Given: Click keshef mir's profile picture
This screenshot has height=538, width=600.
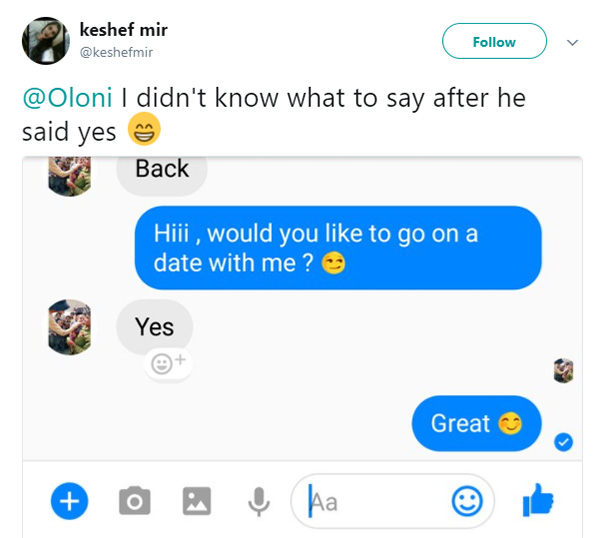Looking at the screenshot, I should point(46,41).
